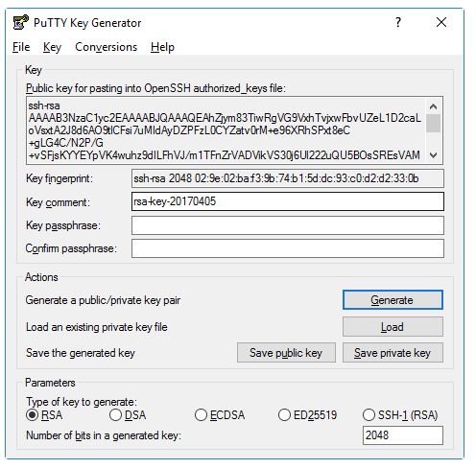Click the question mark help icon
The width and height of the screenshot is (476, 469).
point(398,22)
